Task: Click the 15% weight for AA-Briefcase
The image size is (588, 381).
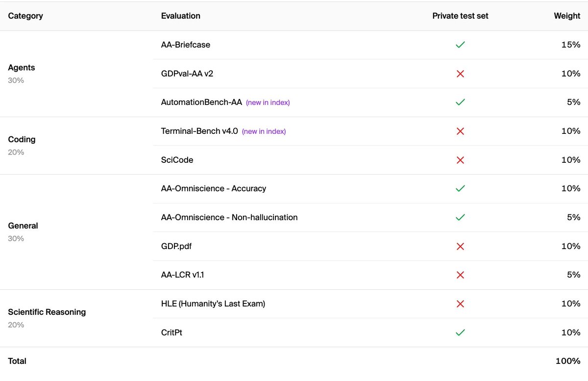Action: [571, 45]
